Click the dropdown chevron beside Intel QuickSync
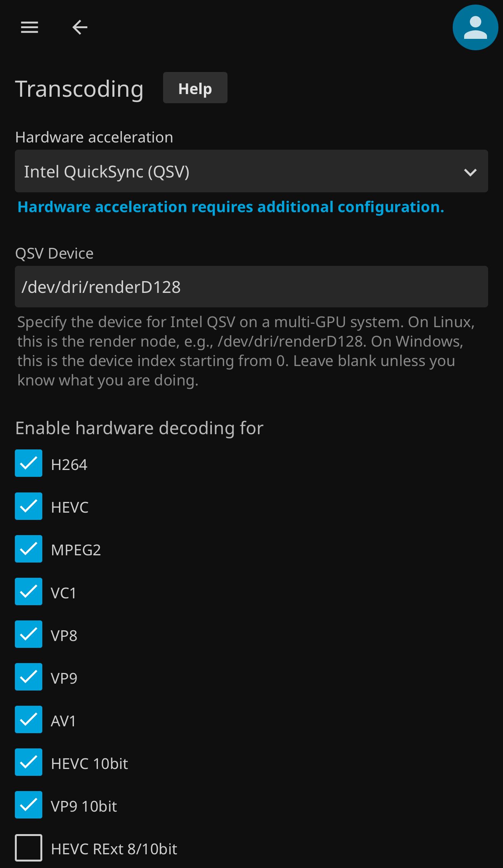The width and height of the screenshot is (503, 868). [x=470, y=172]
